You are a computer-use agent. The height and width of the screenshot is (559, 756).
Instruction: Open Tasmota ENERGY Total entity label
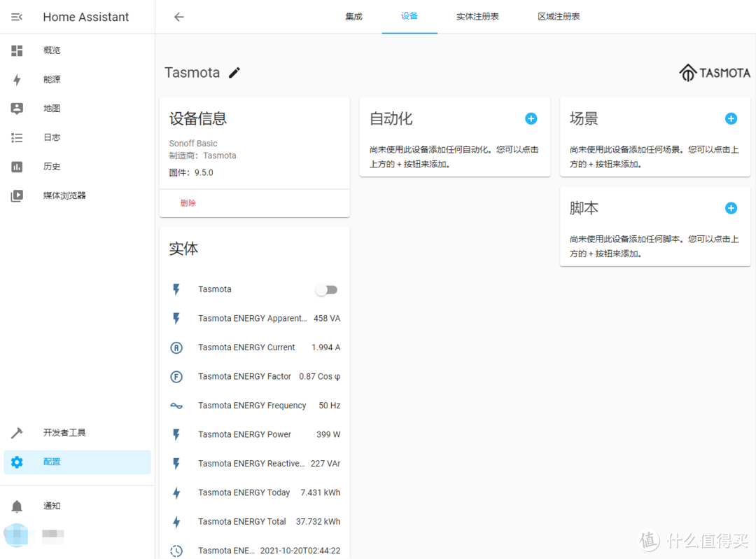[x=242, y=521]
